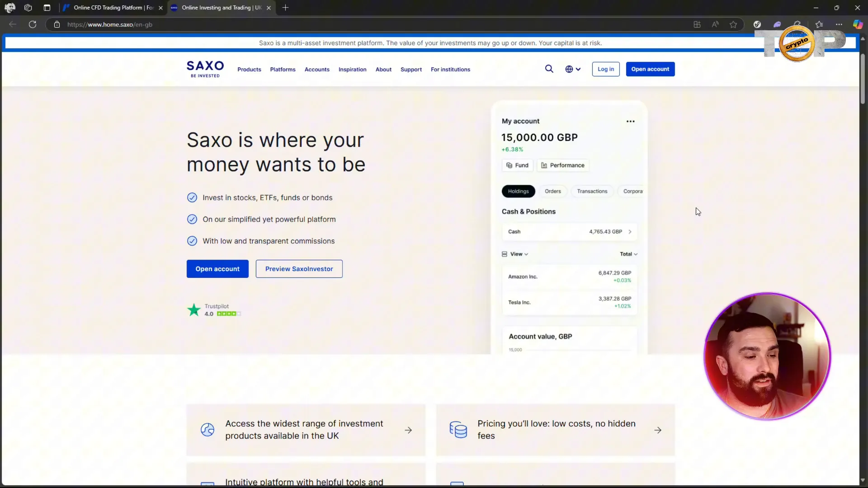868x488 pixels.
Task: Open a new browser tab with plus
Action: [x=285, y=8]
